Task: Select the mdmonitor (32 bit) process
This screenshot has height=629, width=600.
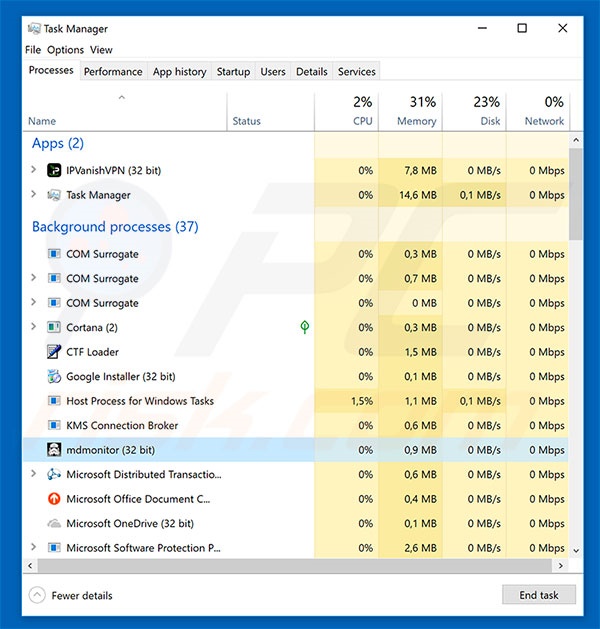Action: coord(296,450)
